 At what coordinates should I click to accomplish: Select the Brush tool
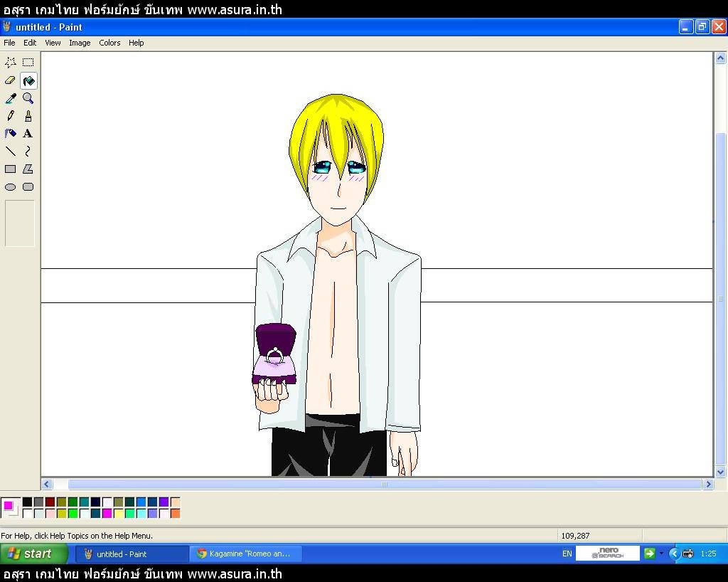[x=28, y=116]
